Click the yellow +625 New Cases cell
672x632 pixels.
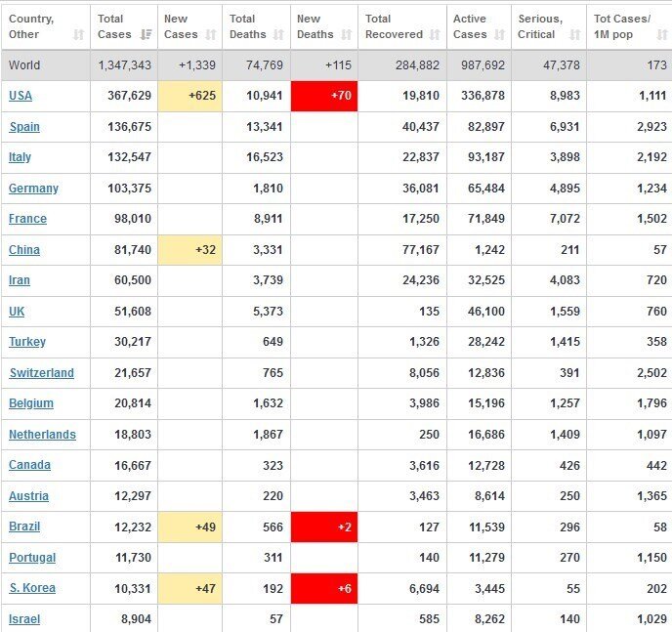pyautogui.click(x=190, y=96)
